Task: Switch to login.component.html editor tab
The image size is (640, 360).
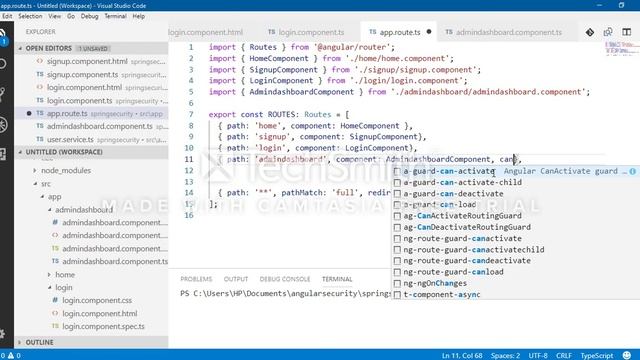Action: [x=206, y=32]
